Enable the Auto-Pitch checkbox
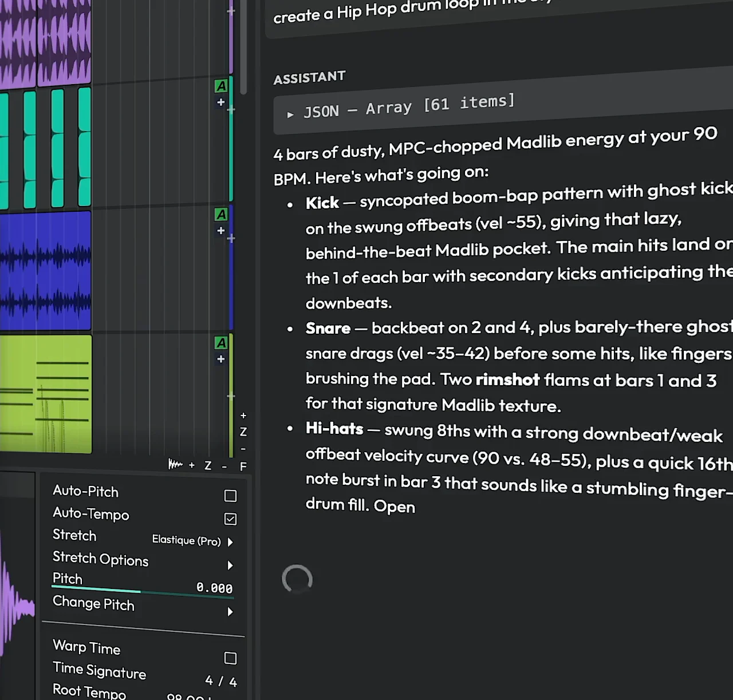This screenshot has width=733, height=700. (x=230, y=496)
